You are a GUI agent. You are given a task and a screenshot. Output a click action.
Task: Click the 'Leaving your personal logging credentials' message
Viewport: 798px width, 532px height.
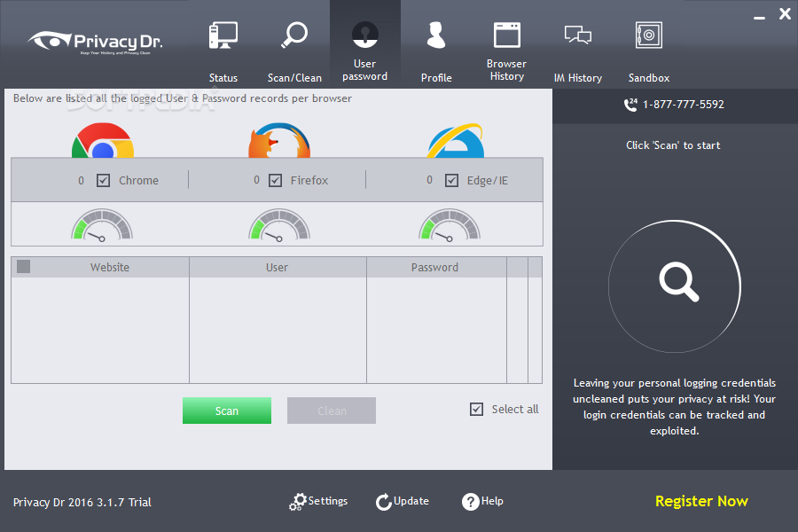(x=675, y=406)
